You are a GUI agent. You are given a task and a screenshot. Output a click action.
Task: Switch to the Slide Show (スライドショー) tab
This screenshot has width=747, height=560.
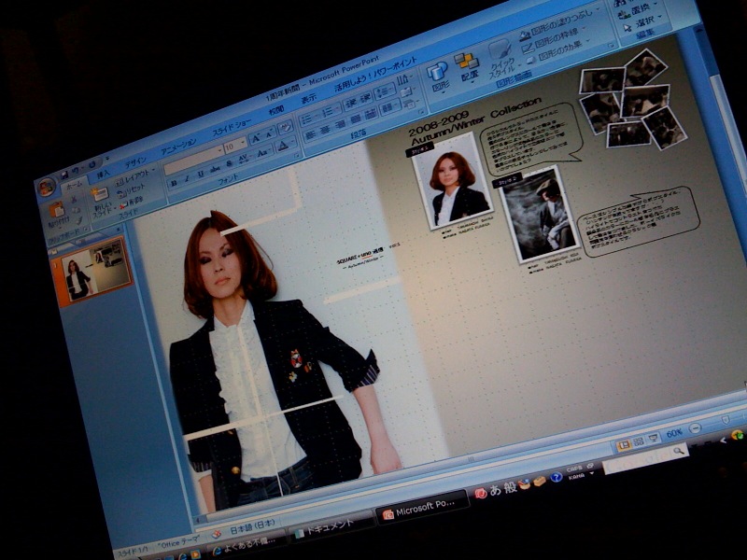click(232, 127)
